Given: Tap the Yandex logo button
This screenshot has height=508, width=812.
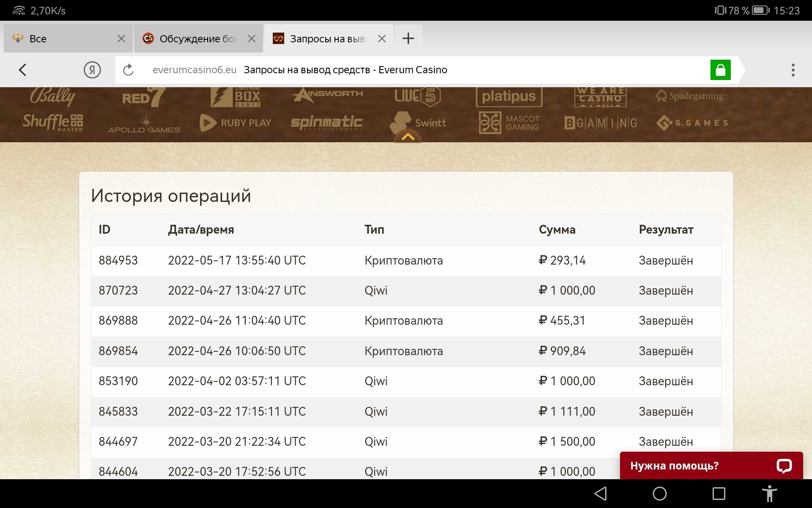Looking at the screenshot, I should coord(92,70).
